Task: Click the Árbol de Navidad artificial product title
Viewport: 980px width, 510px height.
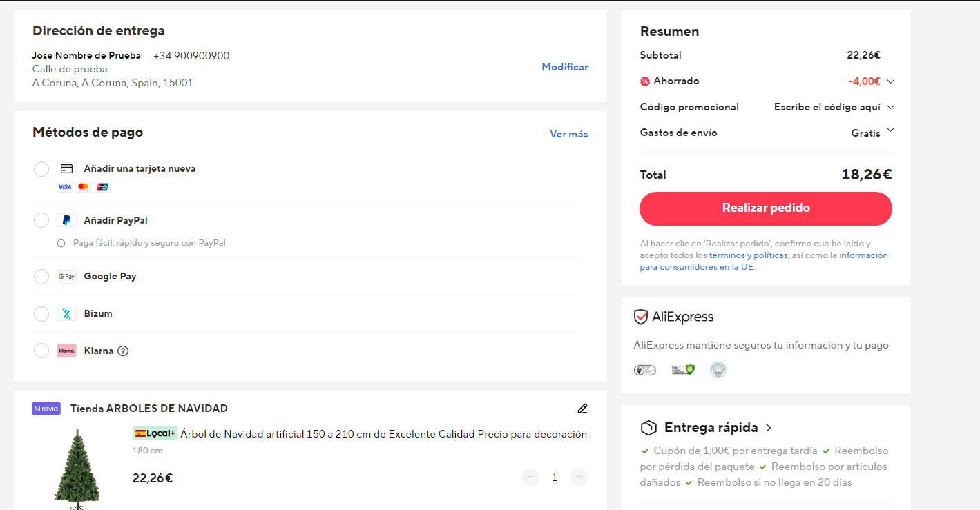Action: (383, 434)
